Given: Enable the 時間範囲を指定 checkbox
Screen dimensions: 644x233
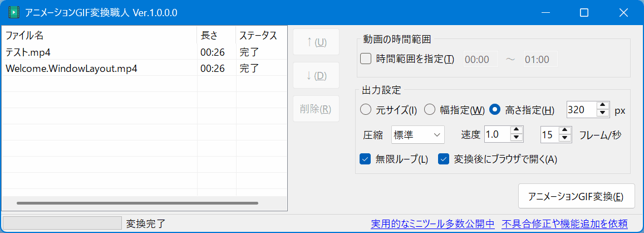Looking at the screenshot, I should pos(366,59).
